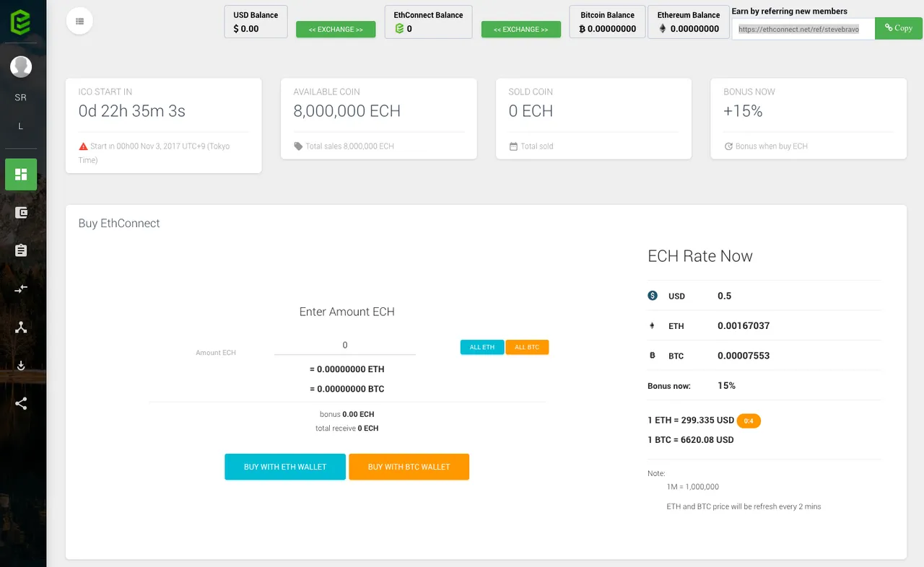
Task: Click the Ethereum symbol in Ethereum Balance
Action: coord(663,29)
